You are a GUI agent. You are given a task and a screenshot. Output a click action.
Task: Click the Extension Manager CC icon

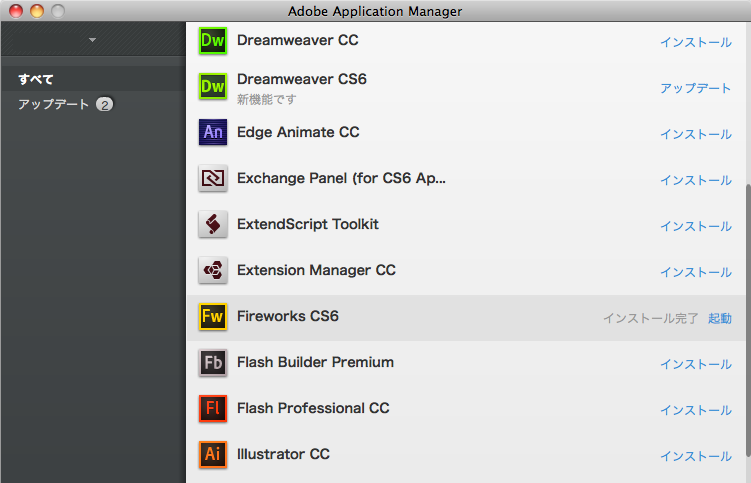213,270
